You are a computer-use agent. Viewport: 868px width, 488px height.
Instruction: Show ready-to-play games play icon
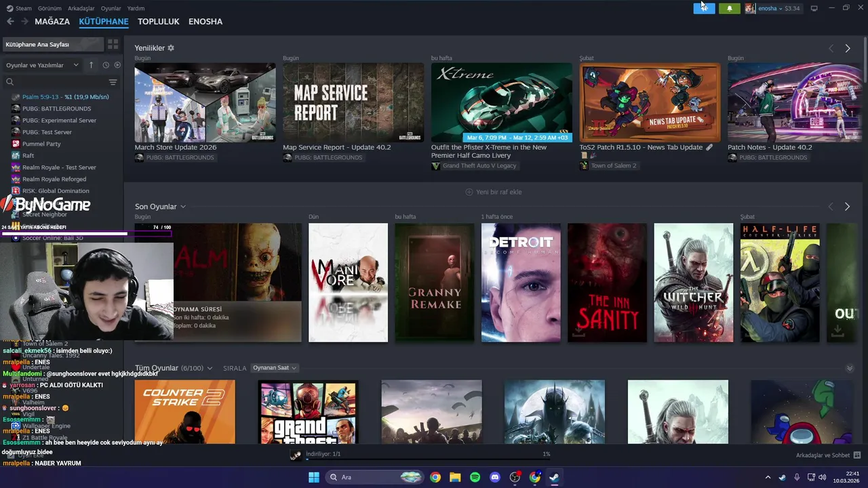click(x=117, y=65)
